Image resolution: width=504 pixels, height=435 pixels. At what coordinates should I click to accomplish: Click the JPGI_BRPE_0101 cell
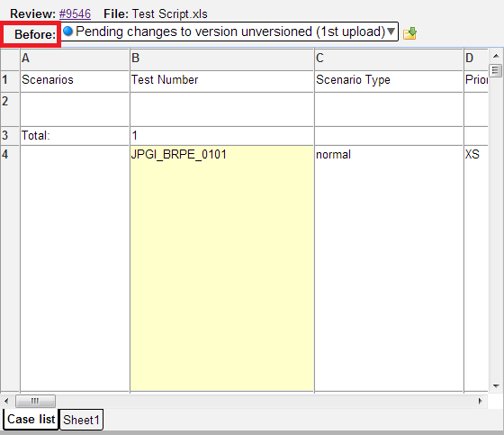(x=221, y=268)
